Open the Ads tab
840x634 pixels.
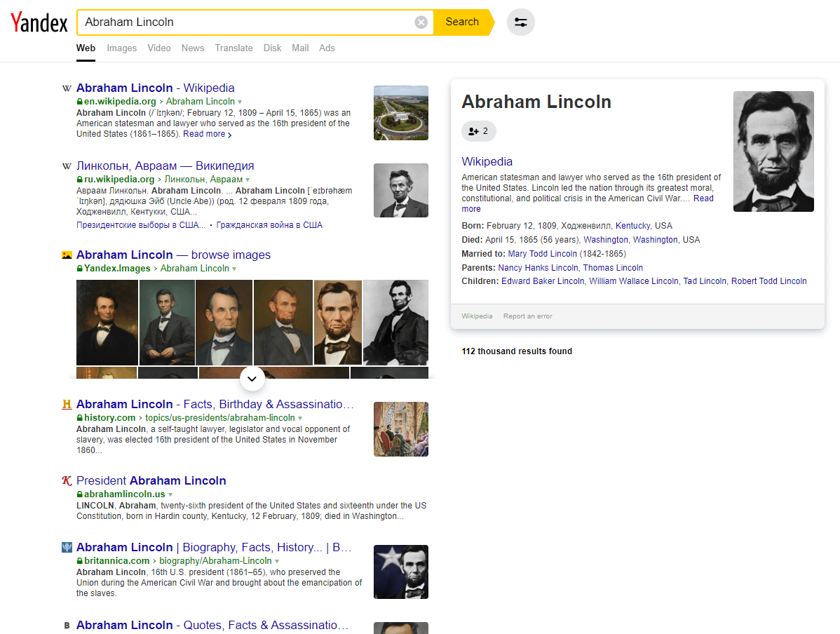[327, 48]
